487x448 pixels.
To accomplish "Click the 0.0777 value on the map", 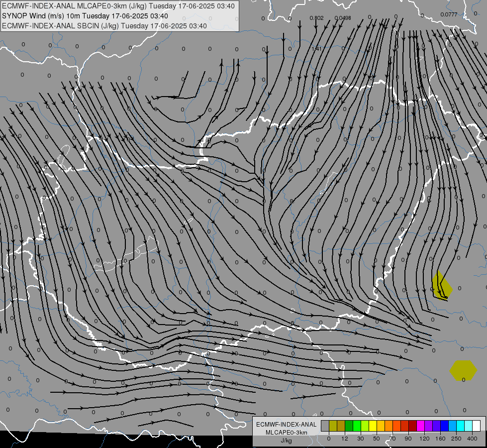I will [449, 14].
